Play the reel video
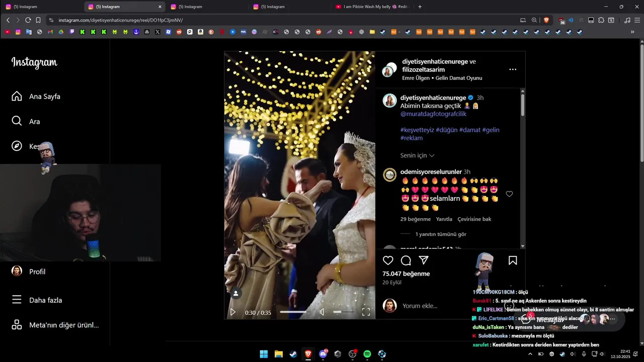Image resolution: width=644 pixels, height=362 pixels. pos(232,312)
